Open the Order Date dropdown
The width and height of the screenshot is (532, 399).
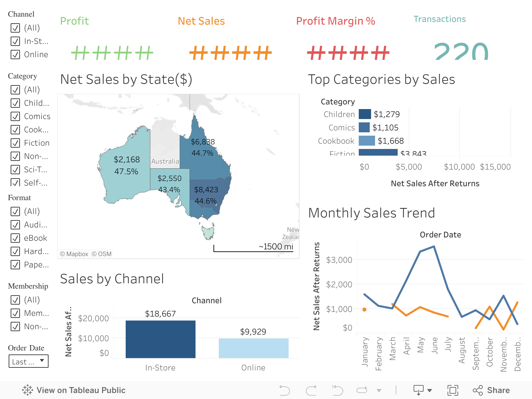point(29,361)
